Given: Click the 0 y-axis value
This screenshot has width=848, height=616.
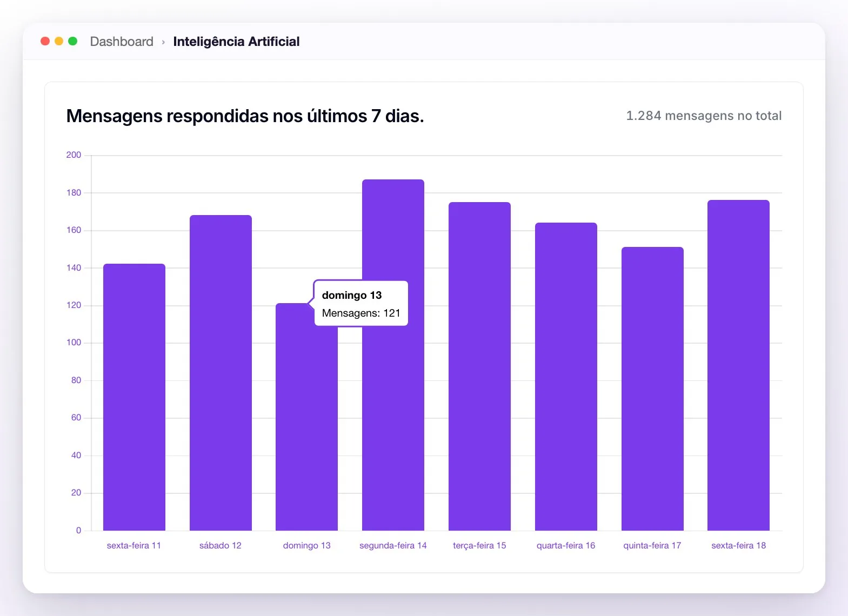Looking at the screenshot, I should click(79, 531).
